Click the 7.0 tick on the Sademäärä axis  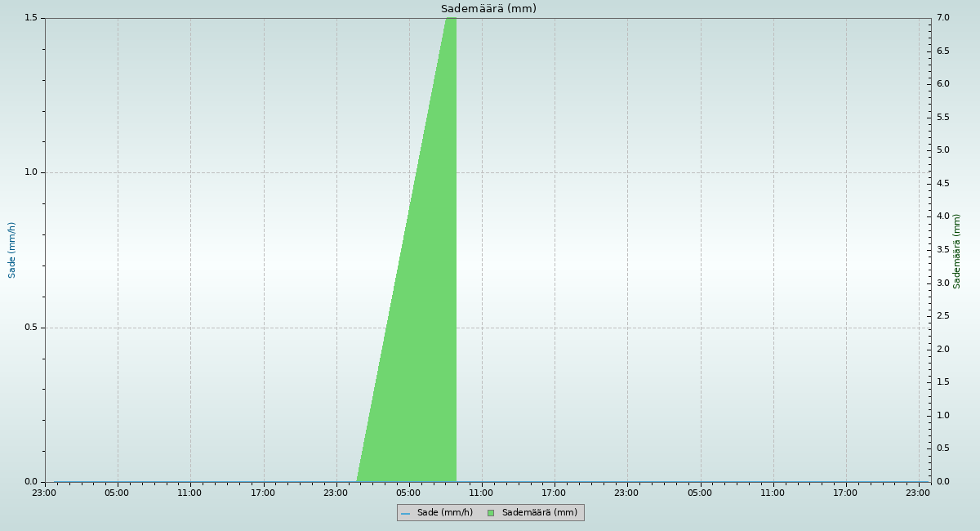[x=942, y=18]
